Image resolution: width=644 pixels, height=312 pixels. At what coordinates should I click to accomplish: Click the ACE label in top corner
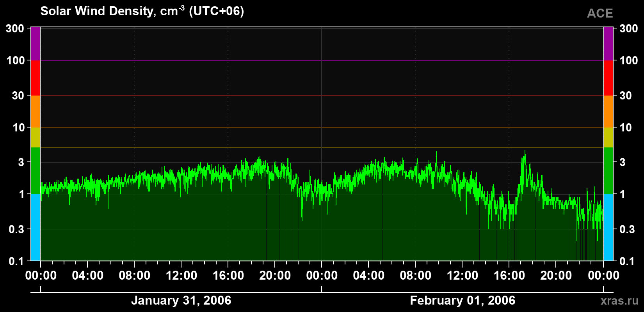point(600,13)
